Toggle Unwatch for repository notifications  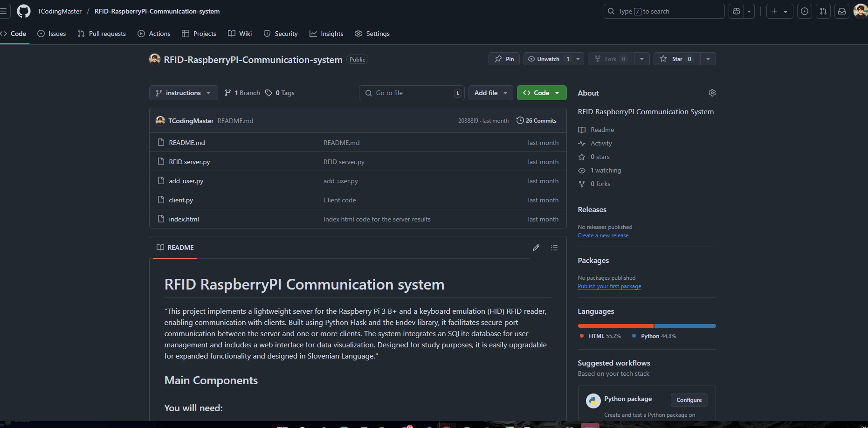(547, 59)
